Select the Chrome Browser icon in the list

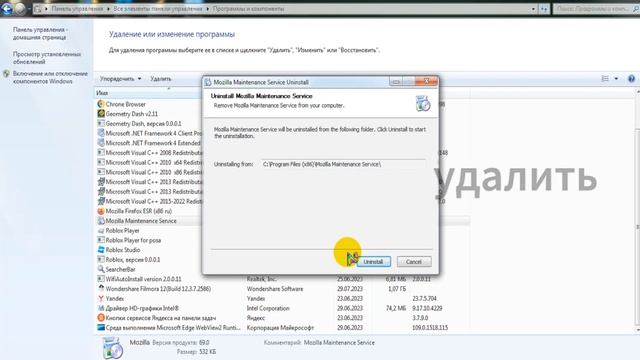pos(101,104)
